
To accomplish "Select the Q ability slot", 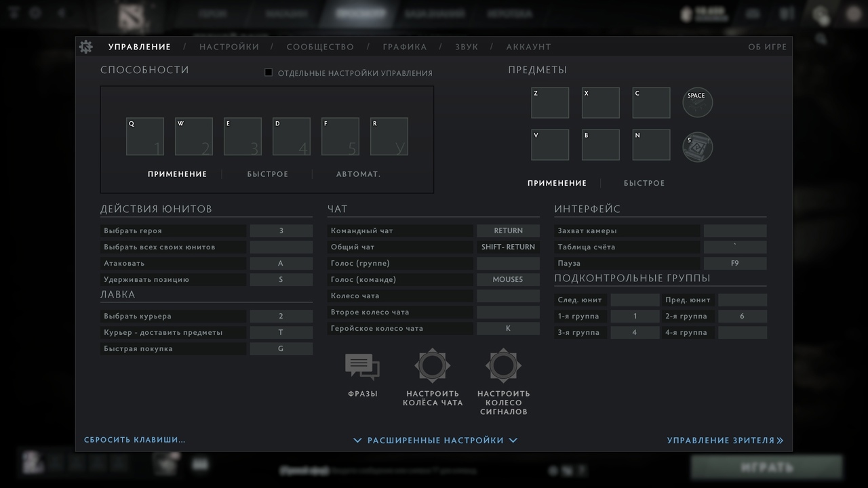I will click(x=145, y=136).
